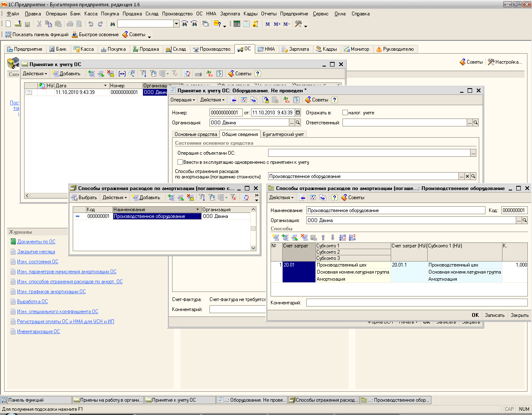
Task: Click the help icon in the Производственное оборудование form
Action: [335, 198]
